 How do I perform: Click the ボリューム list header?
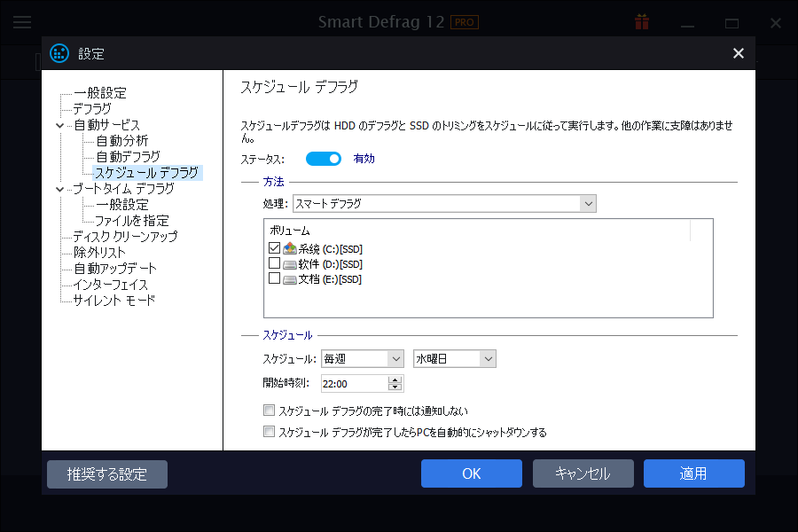click(x=290, y=231)
